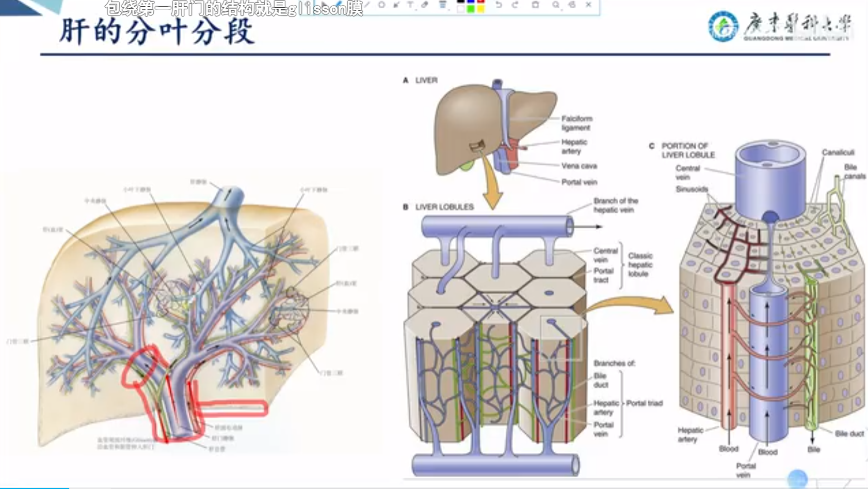Select the arrow drawing tool
This screenshot has height=489, width=868.
click(396, 5)
